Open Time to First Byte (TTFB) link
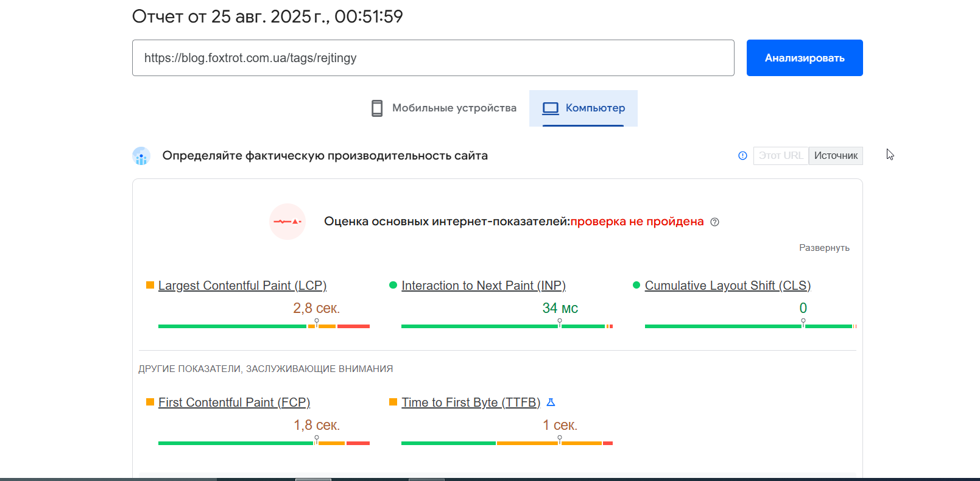 pos(471,402)
